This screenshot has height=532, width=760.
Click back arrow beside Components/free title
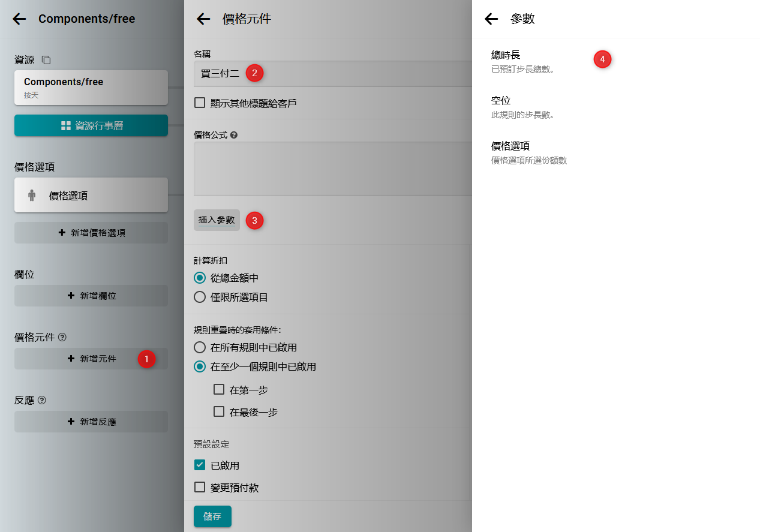click(x=20, y=19)
